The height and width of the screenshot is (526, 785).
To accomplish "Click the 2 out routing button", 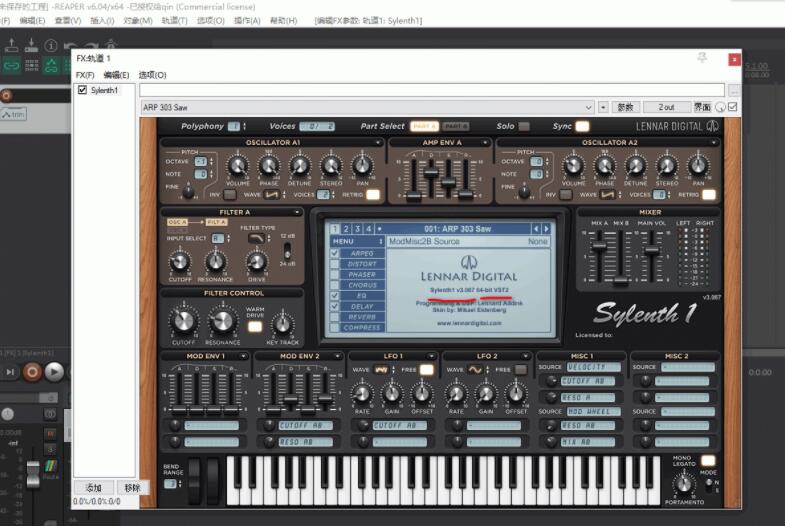I will 666,107.
